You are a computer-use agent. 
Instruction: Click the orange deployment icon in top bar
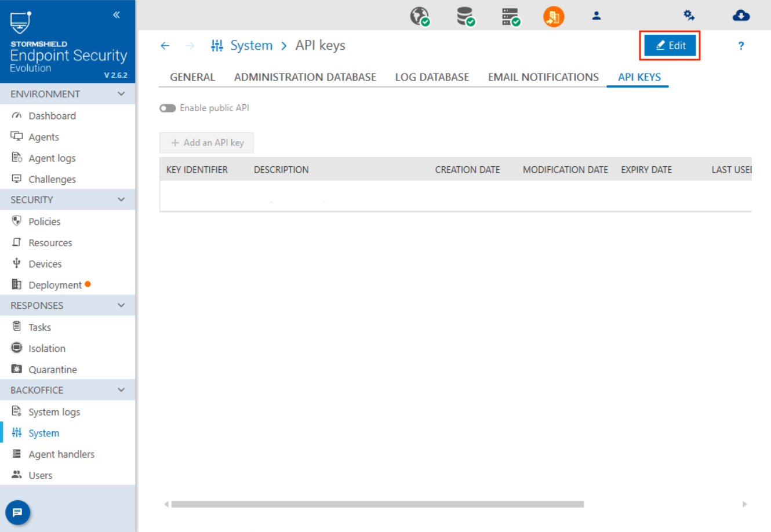pyautogui.click(x=553, y=16)
